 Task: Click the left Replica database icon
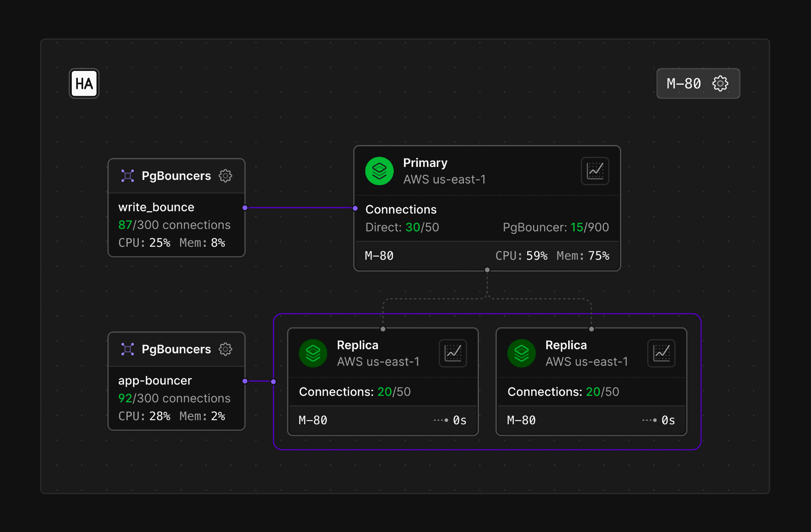[313, 353]
